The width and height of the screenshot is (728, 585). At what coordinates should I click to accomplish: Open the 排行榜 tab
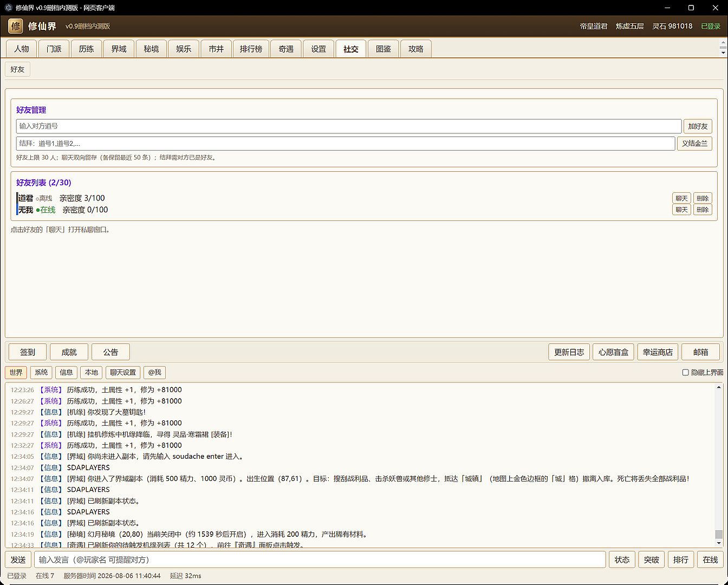pos(251,49)
